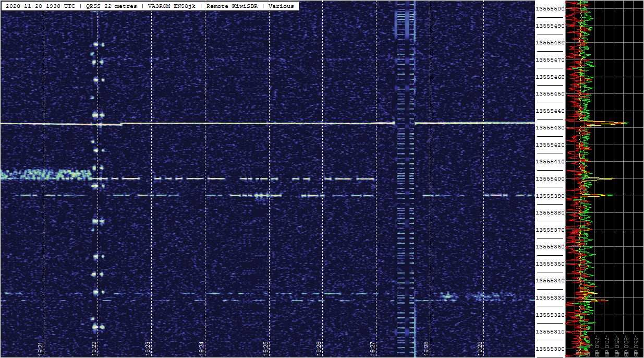The width and height of the screenshot is (644, 358).
Task: Click the 19:27 time axis label
Action: click(373, 348)
